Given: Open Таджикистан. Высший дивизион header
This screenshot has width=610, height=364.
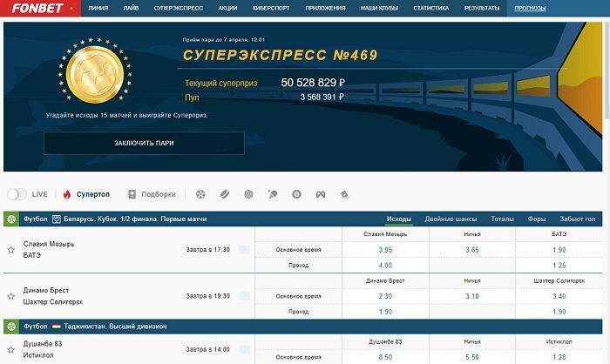Looking at the screenshot, I should click(x=115, y=327).
